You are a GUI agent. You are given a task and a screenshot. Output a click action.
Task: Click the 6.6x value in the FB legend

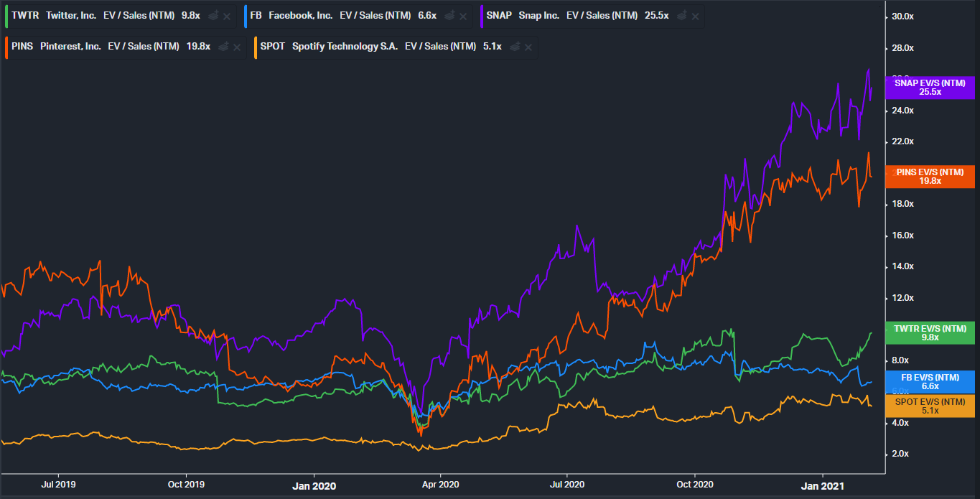coord(427,16)
